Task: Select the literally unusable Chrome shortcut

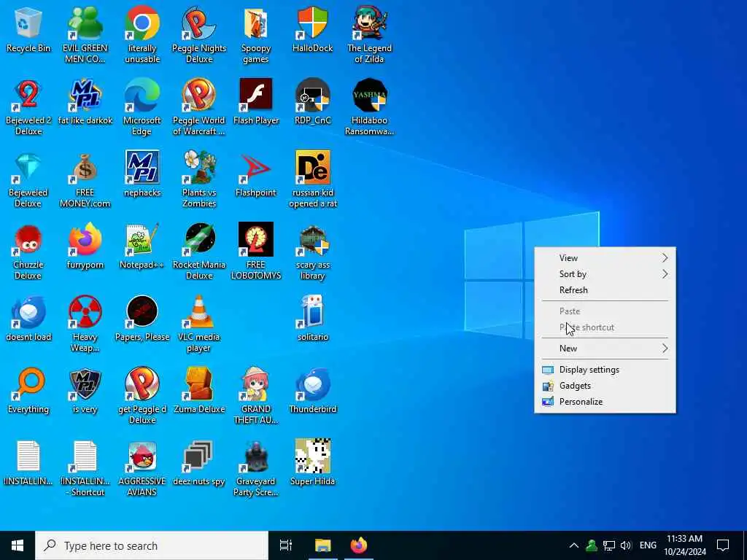Action: click(x=142, y=34)
